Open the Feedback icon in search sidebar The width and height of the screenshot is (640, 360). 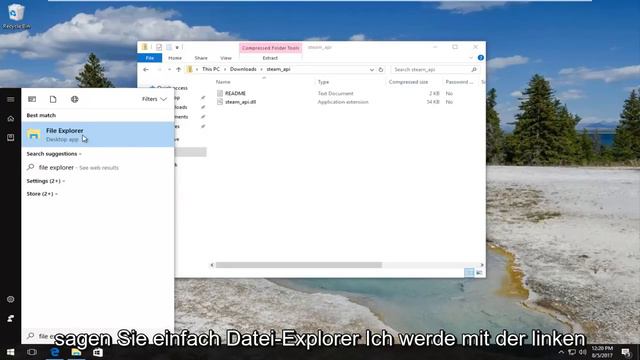pos(11,318)
